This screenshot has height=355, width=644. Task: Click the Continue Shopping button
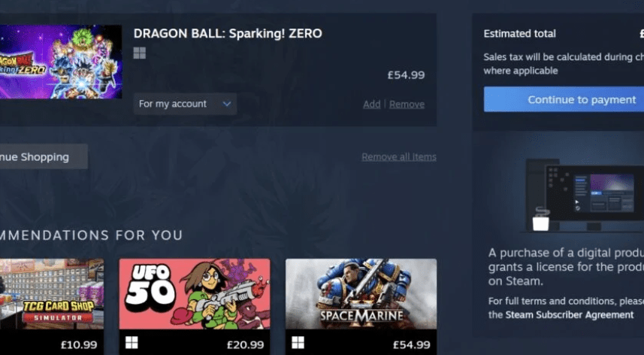pyautogui.click(x=39, y=156)
